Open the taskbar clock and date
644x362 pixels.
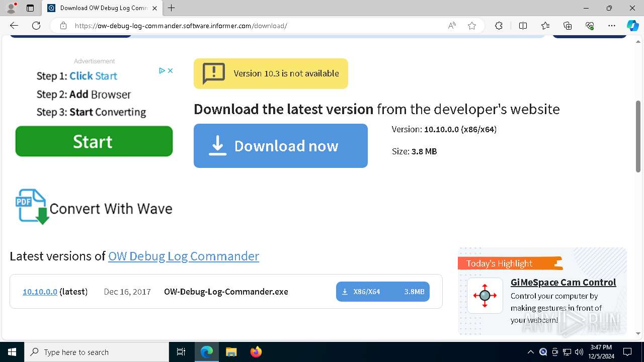[x=601, y=352]
